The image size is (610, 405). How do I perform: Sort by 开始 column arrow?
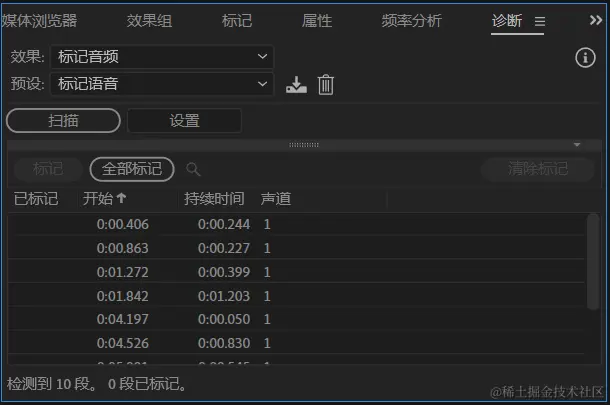click(x=121, y=198)
